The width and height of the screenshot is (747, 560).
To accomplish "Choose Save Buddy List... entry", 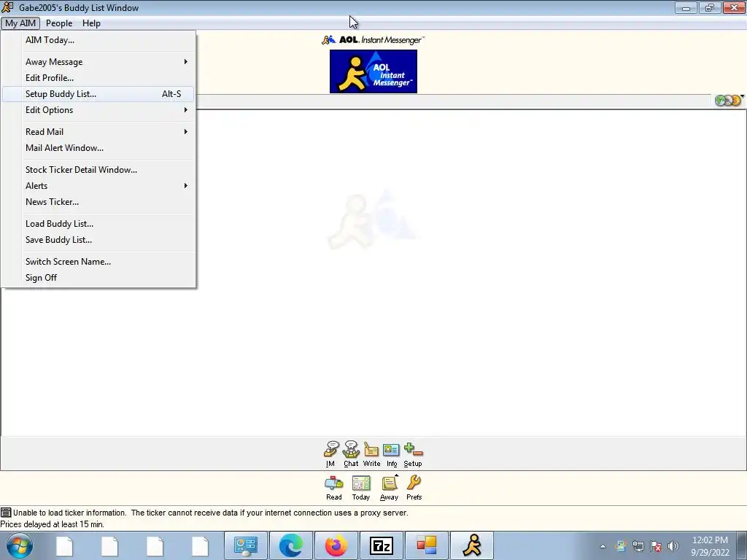I will click(x=98, y=239).
